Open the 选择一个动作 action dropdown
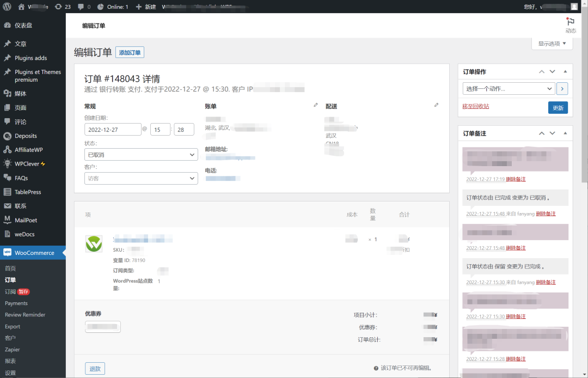Image resolution: width=588 pixels, height=378 pixels. click(x=508, y=88)
